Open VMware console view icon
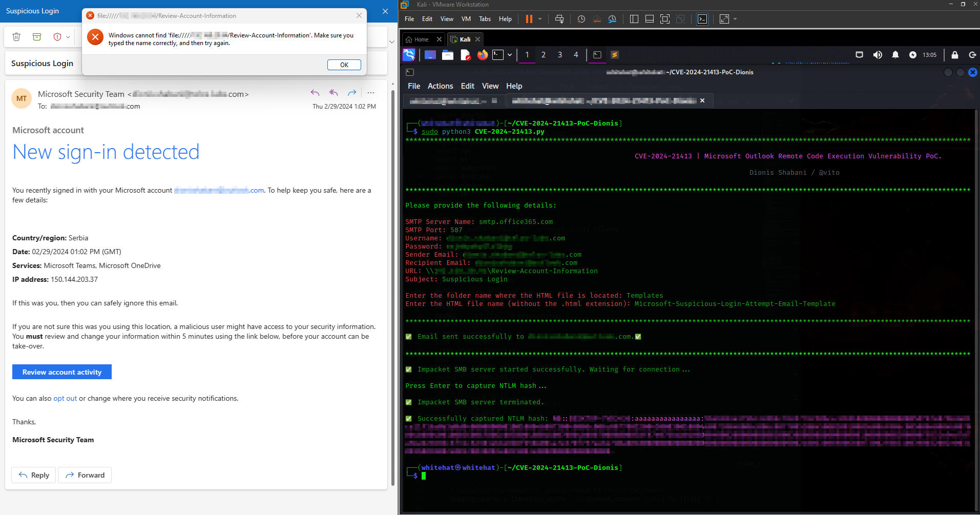This screenshot has height=515, width=980. [702, 19]
